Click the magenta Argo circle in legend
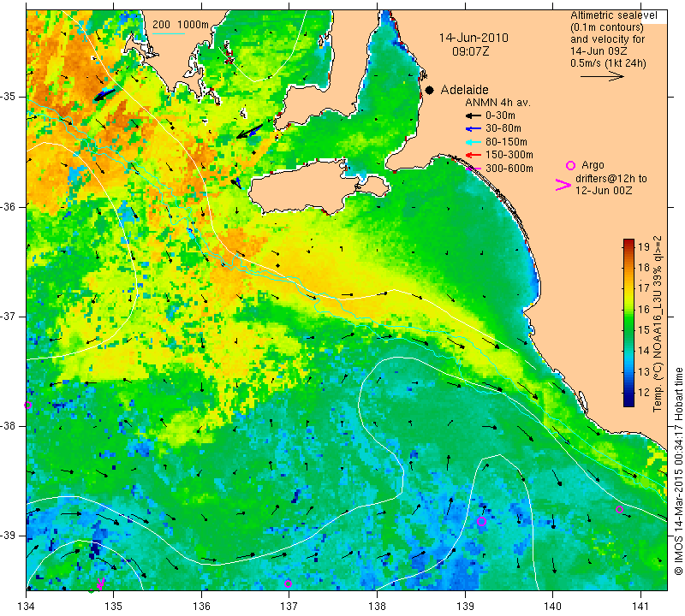 (x=570, y=165)
